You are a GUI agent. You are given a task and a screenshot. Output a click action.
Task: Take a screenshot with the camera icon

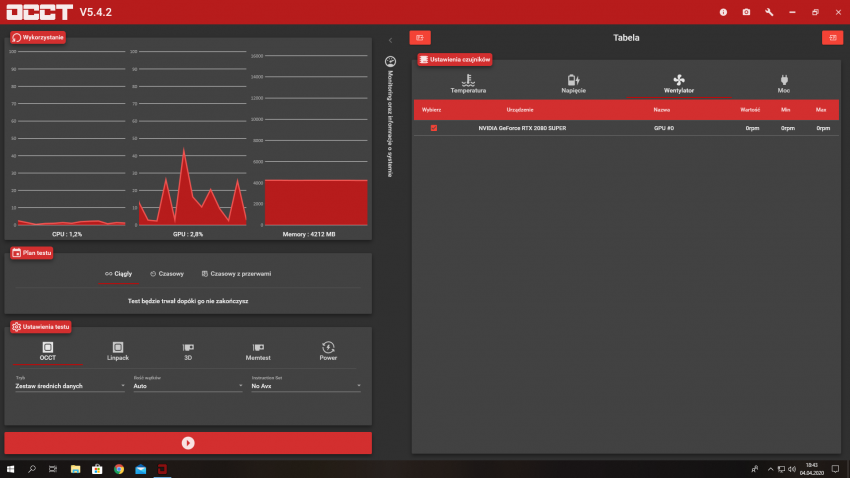[746, 12]
